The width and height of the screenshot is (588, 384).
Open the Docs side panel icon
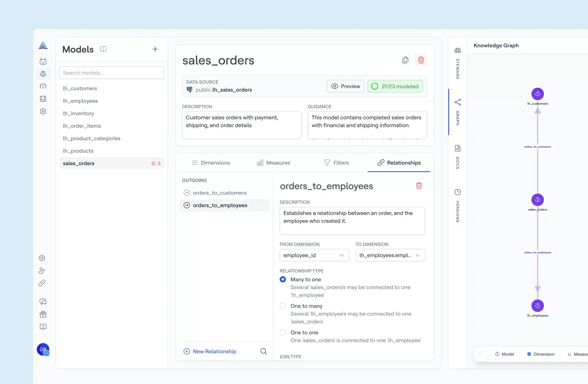pos(458,148)
